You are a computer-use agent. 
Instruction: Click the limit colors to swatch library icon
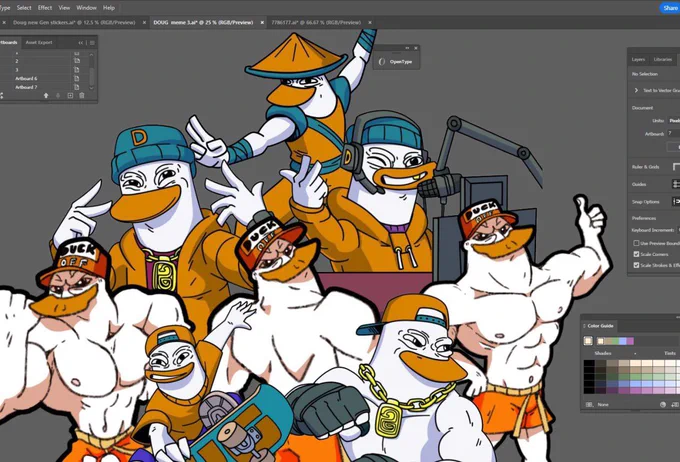tap(589, 404)
